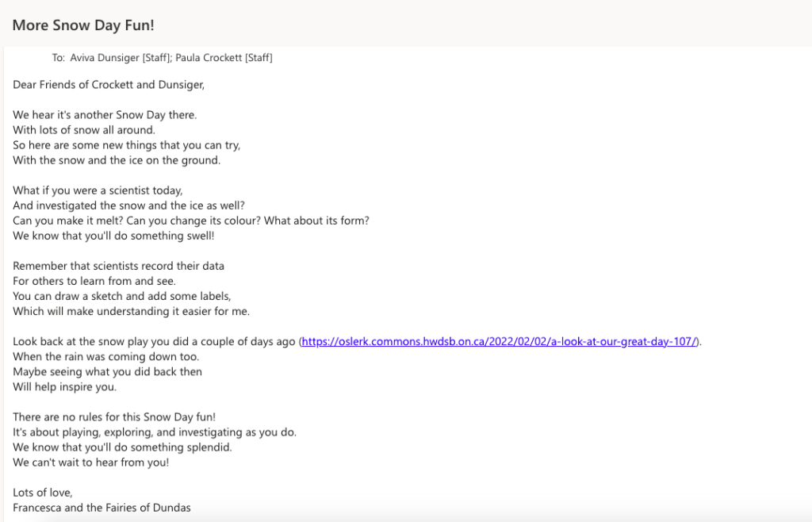The width and height of the screenshot is (812, 522).
Task: Click the line "When the rain was coming down too."
Action: [105, 356]
